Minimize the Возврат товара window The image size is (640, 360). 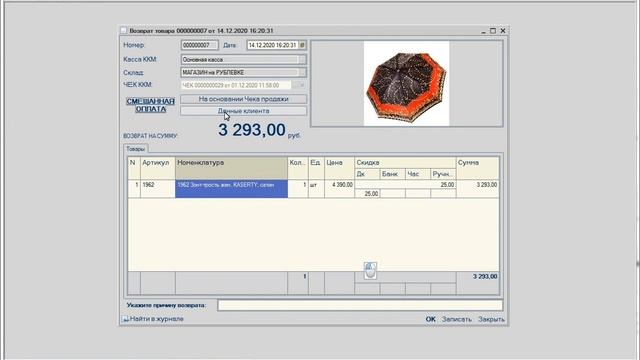483,31
